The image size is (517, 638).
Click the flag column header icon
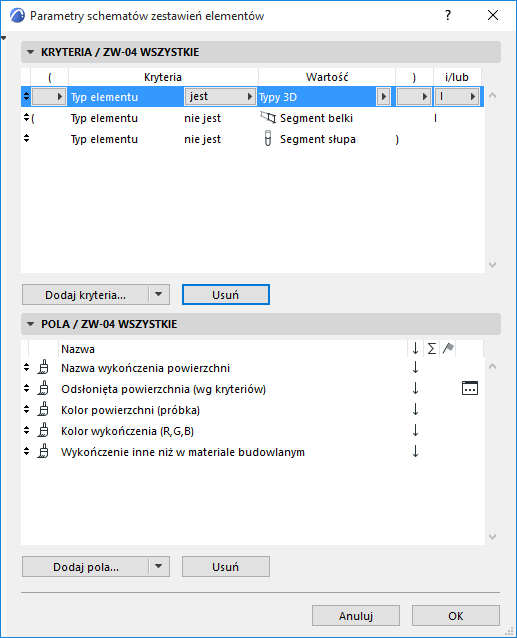(x=448, y=349)
